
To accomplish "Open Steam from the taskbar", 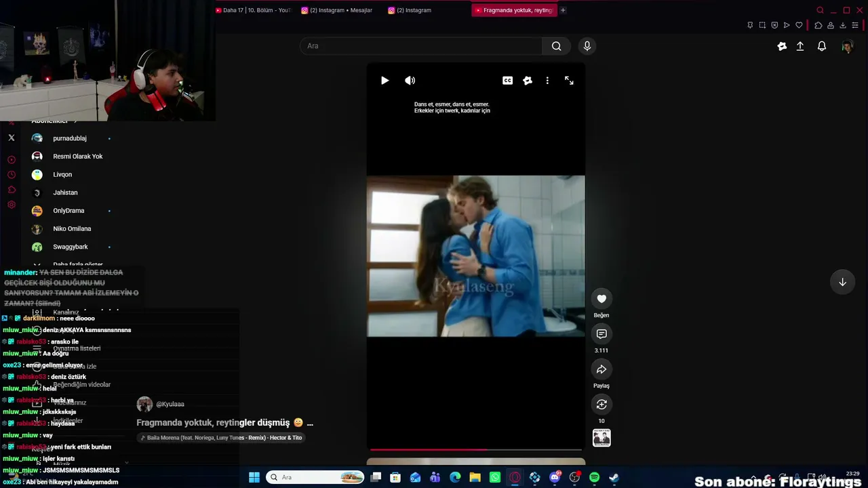I will (x=614, y=477).
